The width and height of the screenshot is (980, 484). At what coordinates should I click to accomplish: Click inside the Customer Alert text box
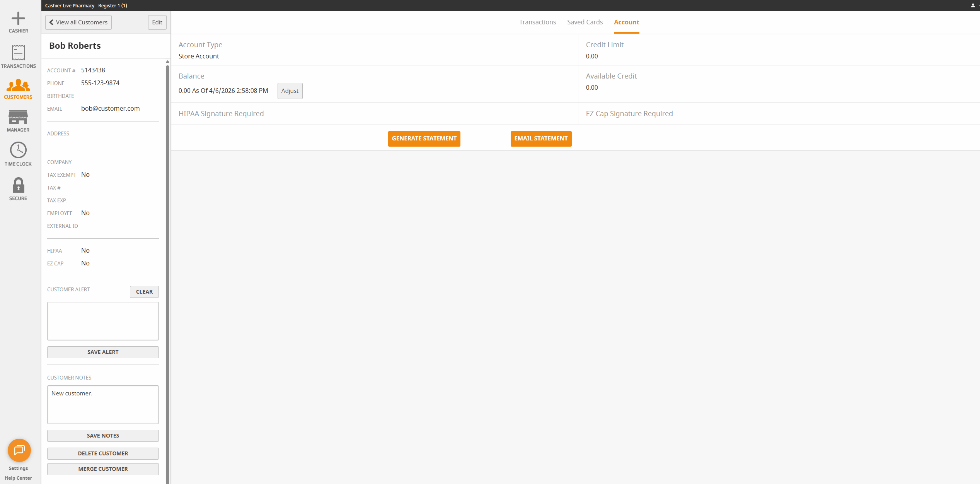(103, 321)
